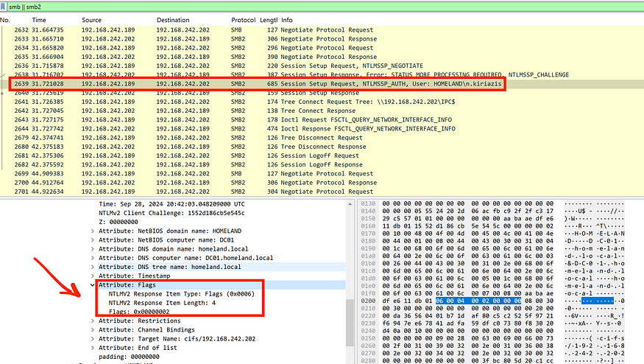
Task: Select packet 2699 Negotiate Protocol Request
Action: point(322,174)
